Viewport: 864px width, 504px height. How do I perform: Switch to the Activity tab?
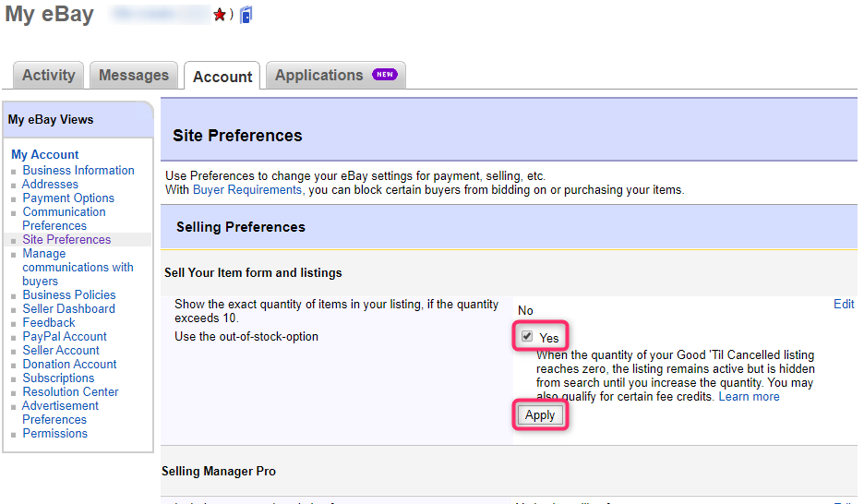point(49,75)
